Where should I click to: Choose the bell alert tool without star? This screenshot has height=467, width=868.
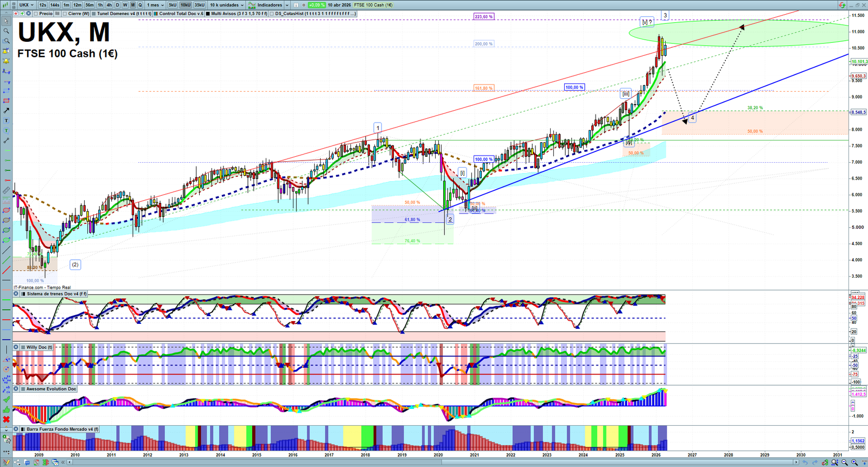click(6, 61)
